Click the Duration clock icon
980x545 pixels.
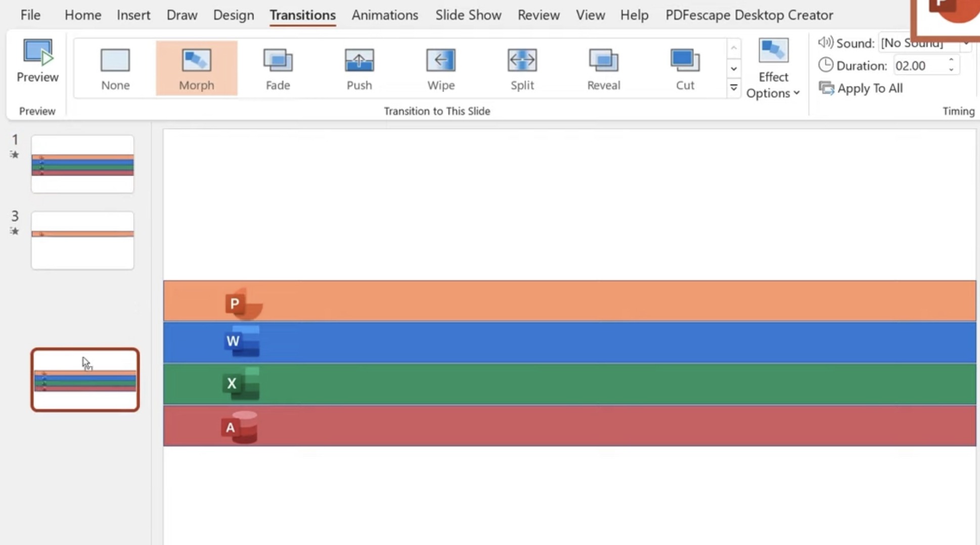coord(825,65)
